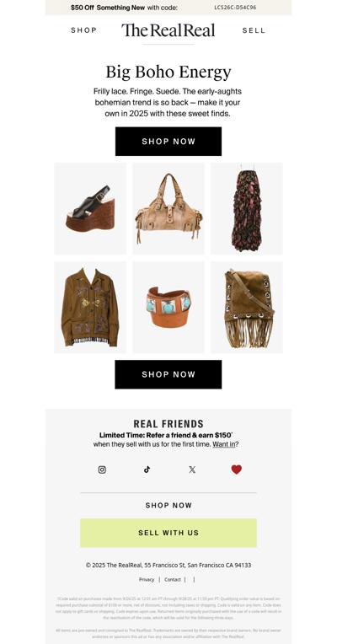Open the footer SHOP NOW text link
Screen dimensions: 337x644
tap(168, 506)
